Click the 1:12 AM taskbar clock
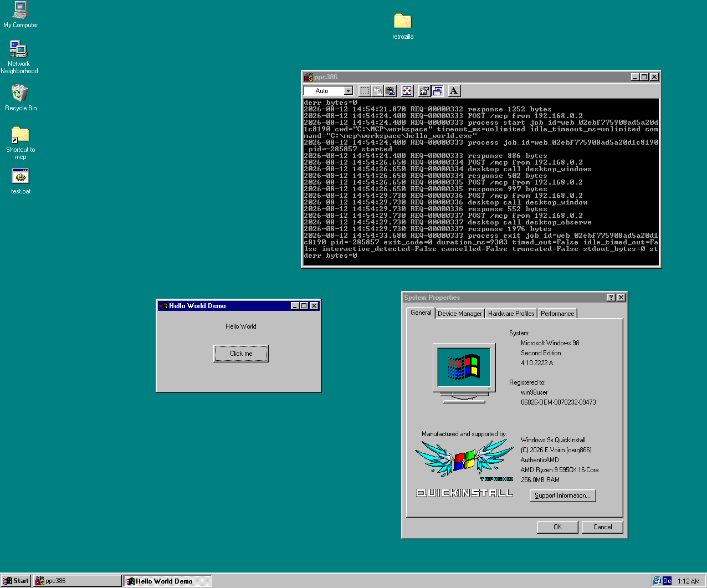Image resolution: width=707 pixels, height=588 pixels. click(x=689, y=581)
